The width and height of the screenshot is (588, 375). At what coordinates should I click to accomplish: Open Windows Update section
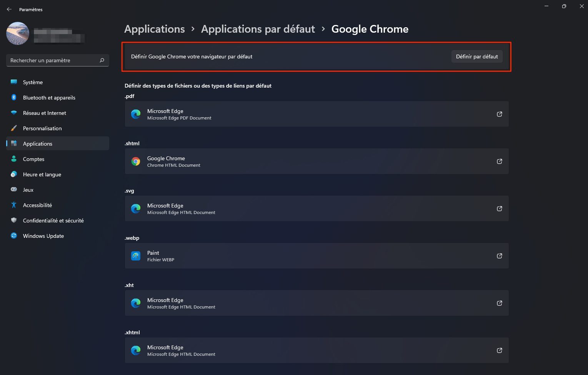[x=58, y=236]
